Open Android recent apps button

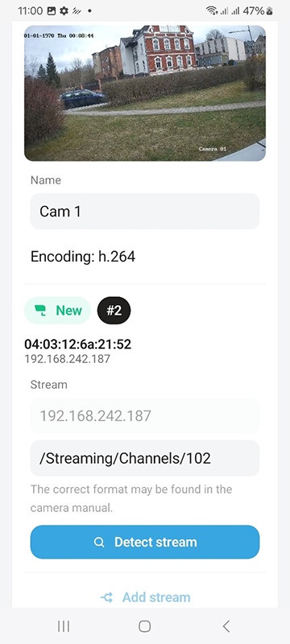pyautogui.click(x=64, y=626)
